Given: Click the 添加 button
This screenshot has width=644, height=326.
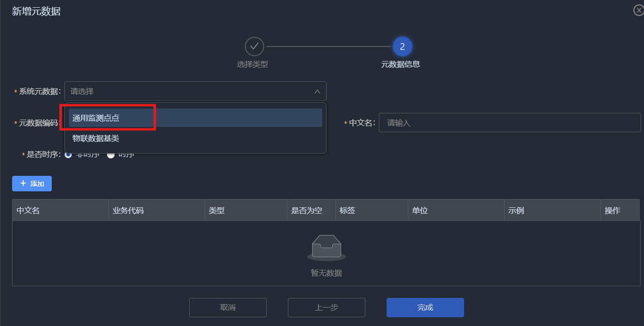Looking at the screenshot, I should pyautogui.click(x=32, y=184).
